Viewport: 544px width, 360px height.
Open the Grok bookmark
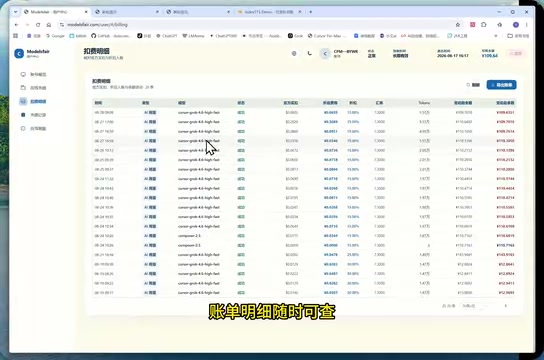click(x=295, y=36)
